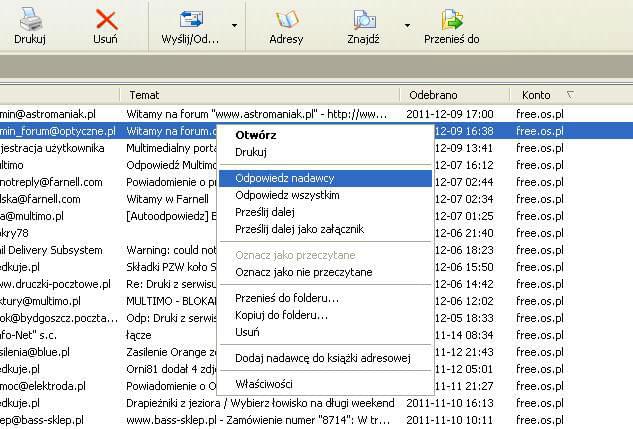Click the Znajdź search icon
Viewport: 633px width, 429px height.
point(364,20)
